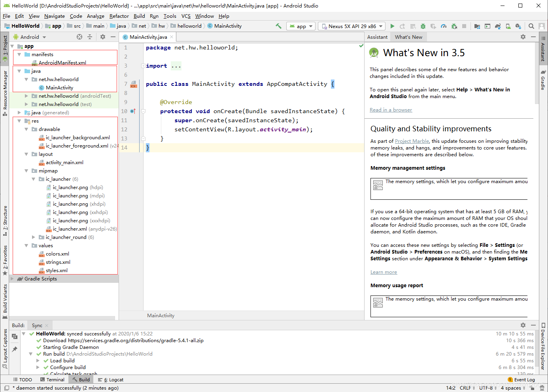Click Collapse All icon in Project panel
548x392 pixels.
(90, 37)
